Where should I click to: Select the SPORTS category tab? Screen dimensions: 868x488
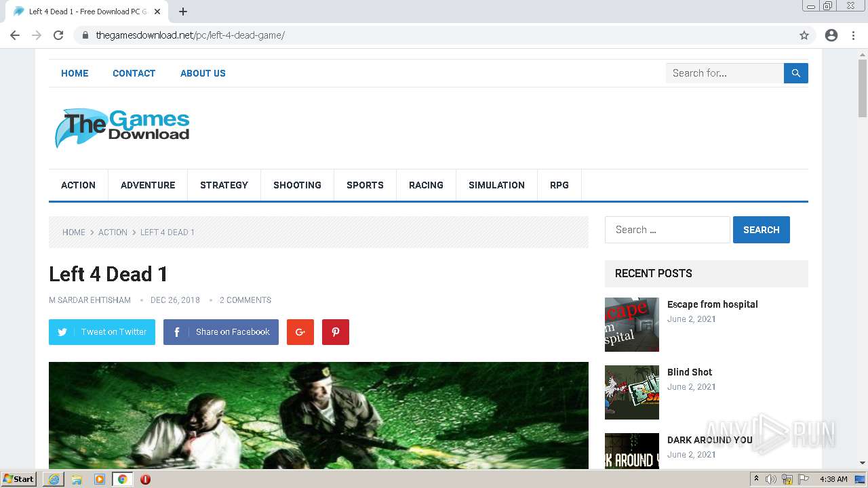[366, 185]
